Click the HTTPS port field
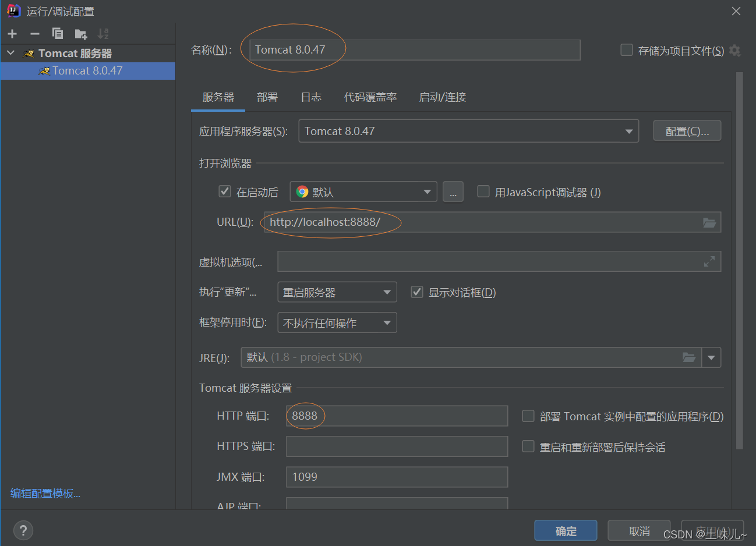This screenshot has width=756, height=546. tap(397, 446)
